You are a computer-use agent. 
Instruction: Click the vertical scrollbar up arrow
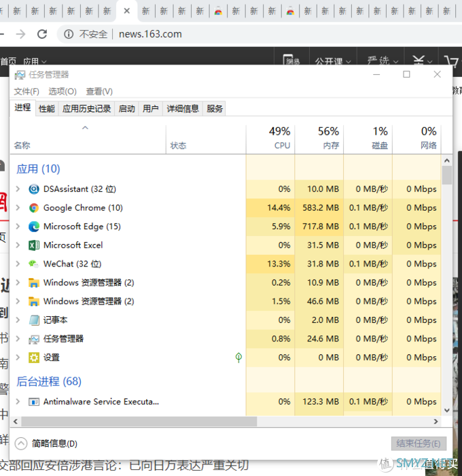tap(447, 160)
